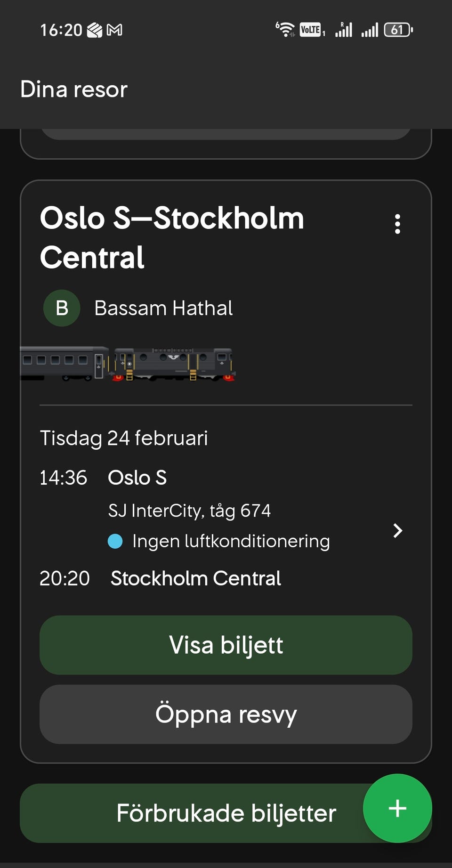The image size is (452, 868).
Task: Open the trip view with Öppna resvy
Action: point(226,714)
